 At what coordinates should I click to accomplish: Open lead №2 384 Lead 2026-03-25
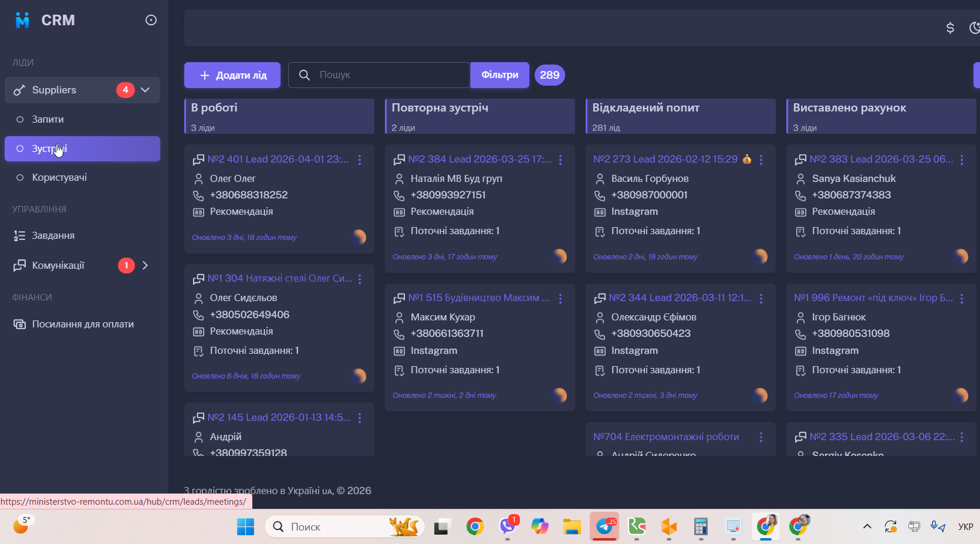[x=480, y=159]
